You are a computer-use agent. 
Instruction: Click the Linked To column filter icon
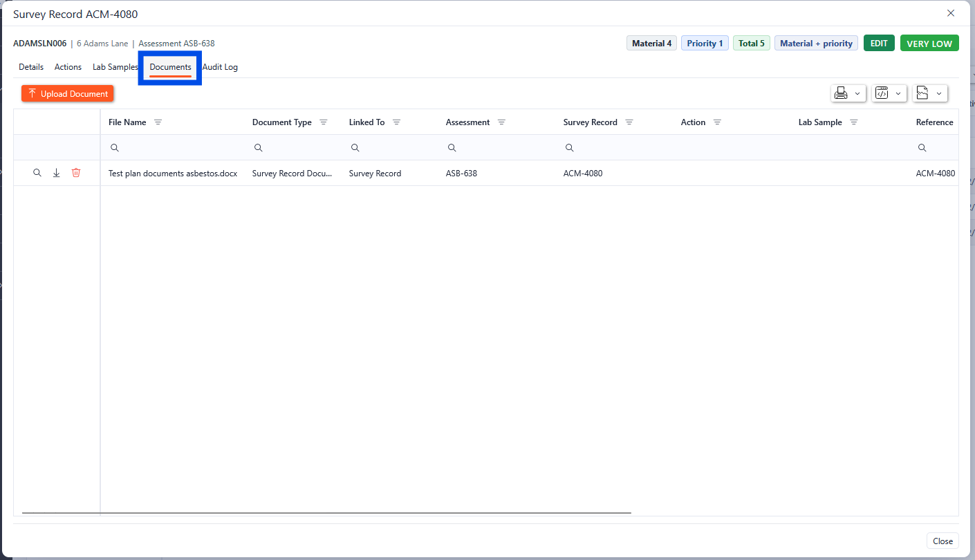[x=396, y=122]
